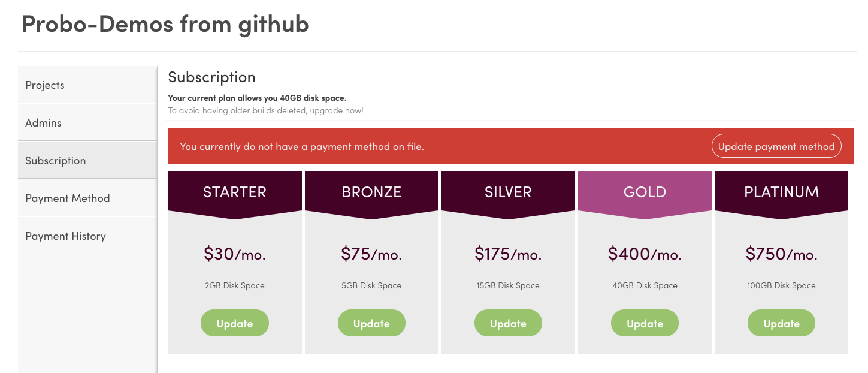
Task: Open the Payment Method page
Action: (66, 197)
